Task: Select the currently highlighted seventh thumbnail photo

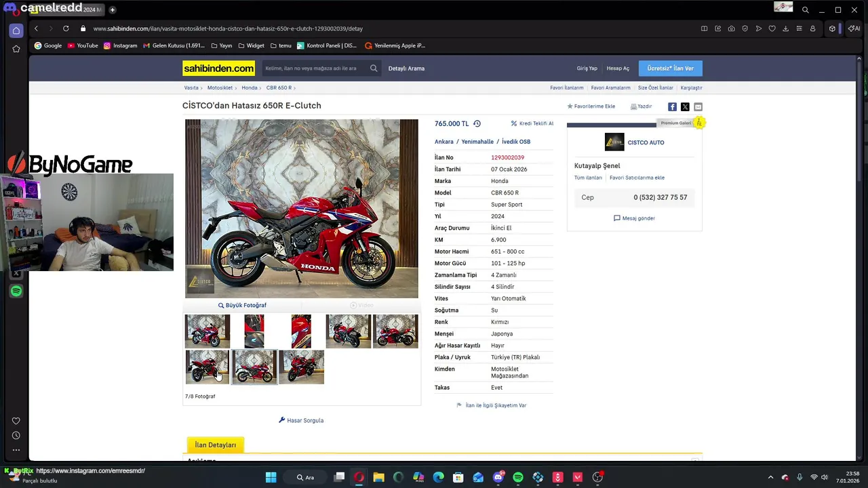Action: 254,367
